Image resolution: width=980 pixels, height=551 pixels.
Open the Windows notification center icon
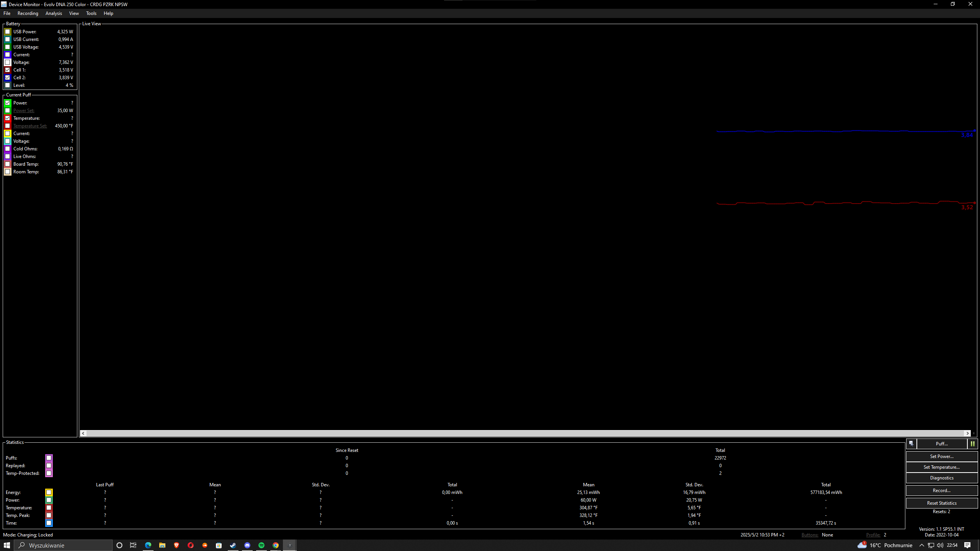(967, 545)
